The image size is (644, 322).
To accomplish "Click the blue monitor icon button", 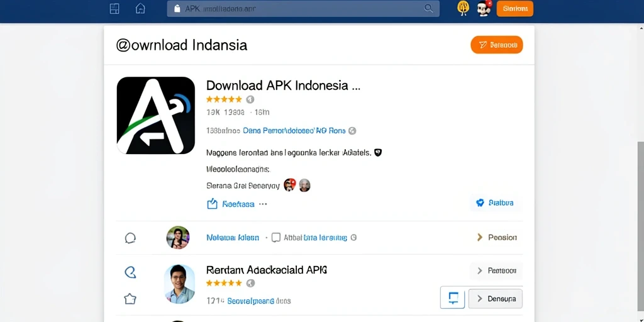I will (x=453, y=298).
